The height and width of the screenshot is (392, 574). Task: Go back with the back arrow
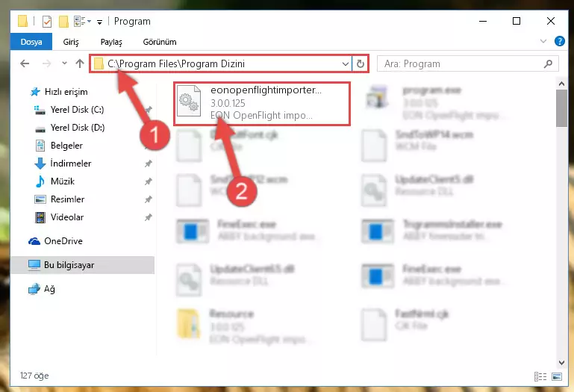point(25,63)
